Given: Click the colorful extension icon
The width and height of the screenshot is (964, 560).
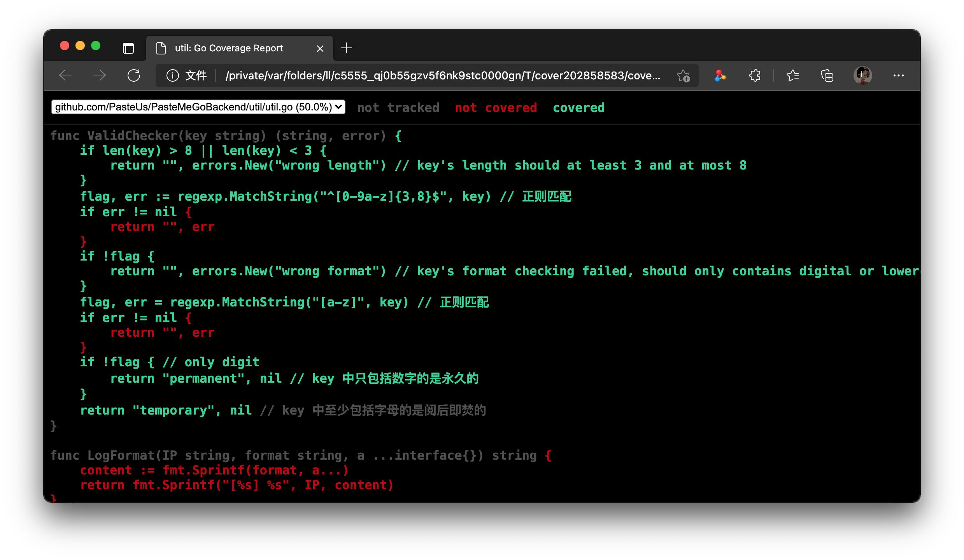Looking at the screenshot, I should pos(720,75).
